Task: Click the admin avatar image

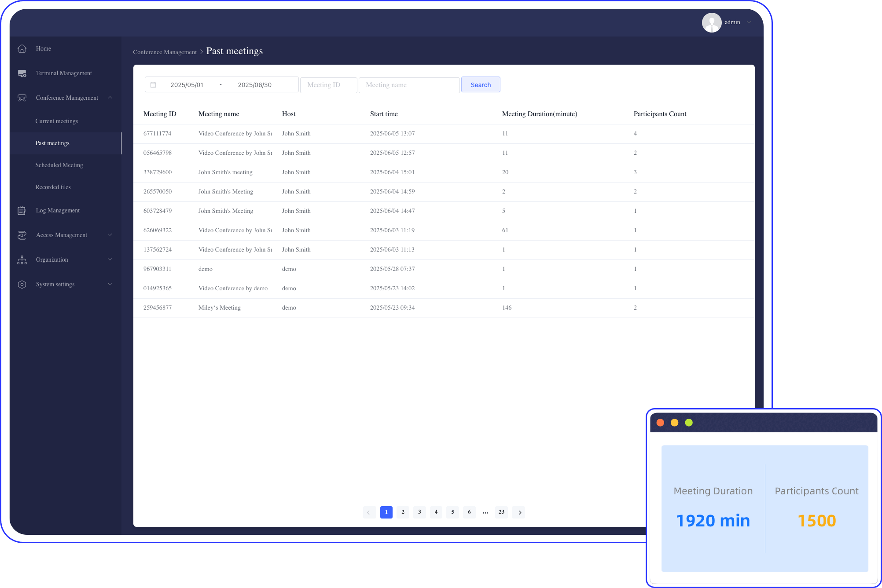Action: 712,22
